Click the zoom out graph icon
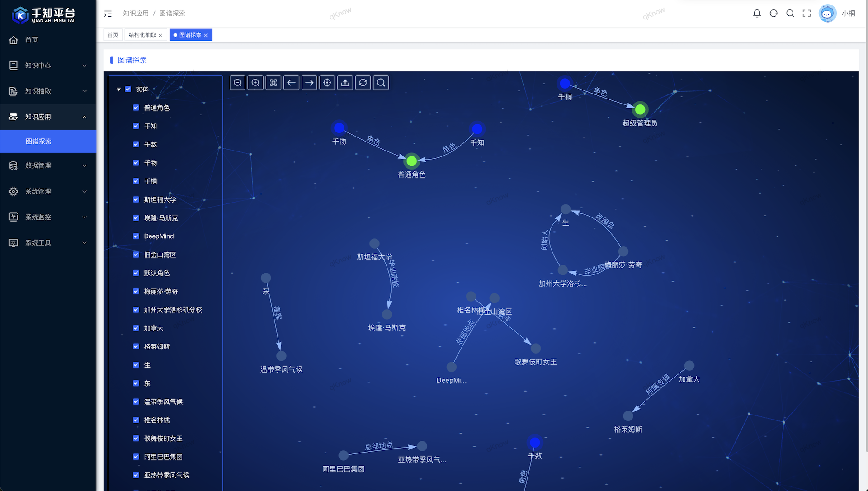868x491 pixels. tap(238, 83)
